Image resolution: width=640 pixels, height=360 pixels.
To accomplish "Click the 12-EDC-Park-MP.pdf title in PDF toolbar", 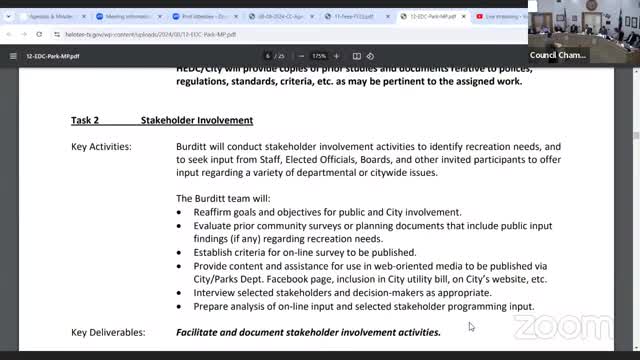I will click(53, 56).
